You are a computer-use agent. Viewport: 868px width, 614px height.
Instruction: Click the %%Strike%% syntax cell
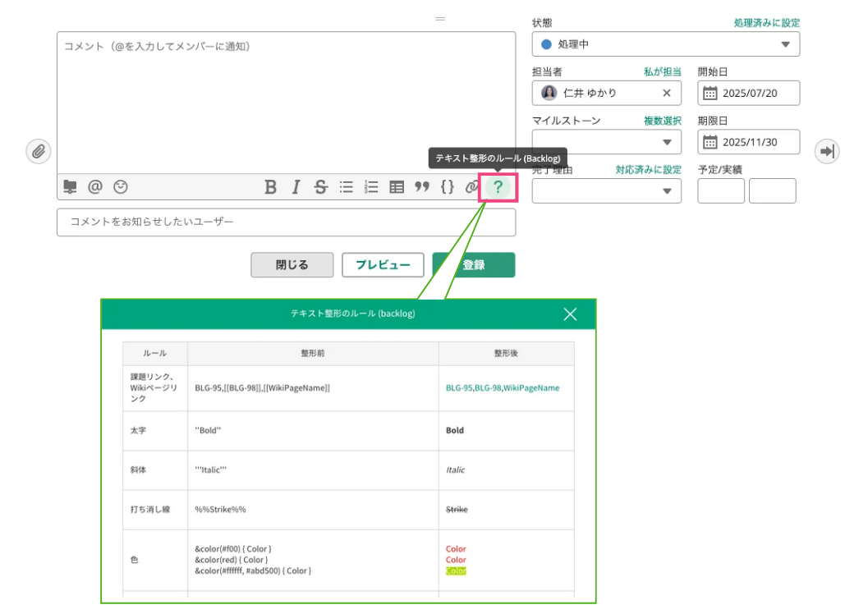[313, 510]
